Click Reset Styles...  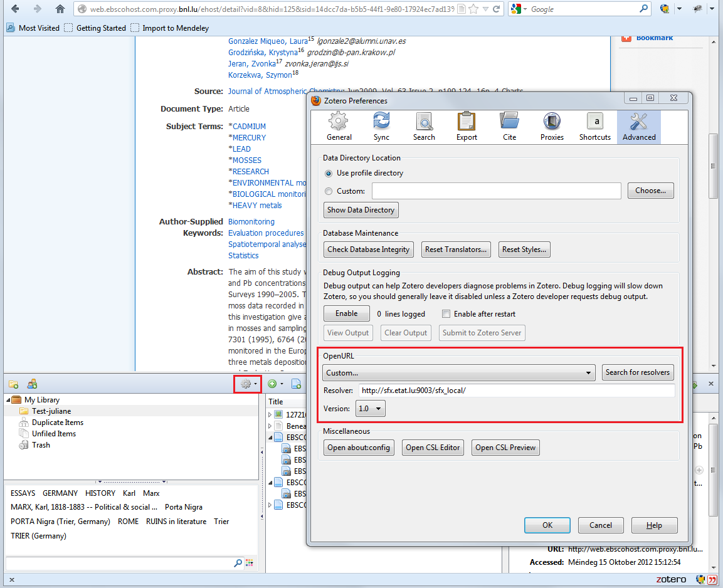click(x=524, y=249)
